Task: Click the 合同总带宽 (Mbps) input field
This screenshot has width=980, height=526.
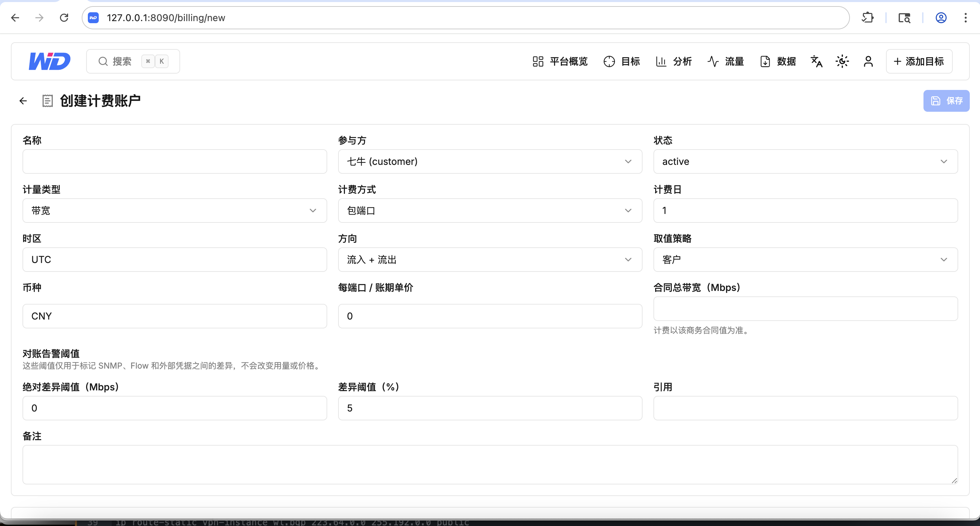Action: (x=805, y=309)
